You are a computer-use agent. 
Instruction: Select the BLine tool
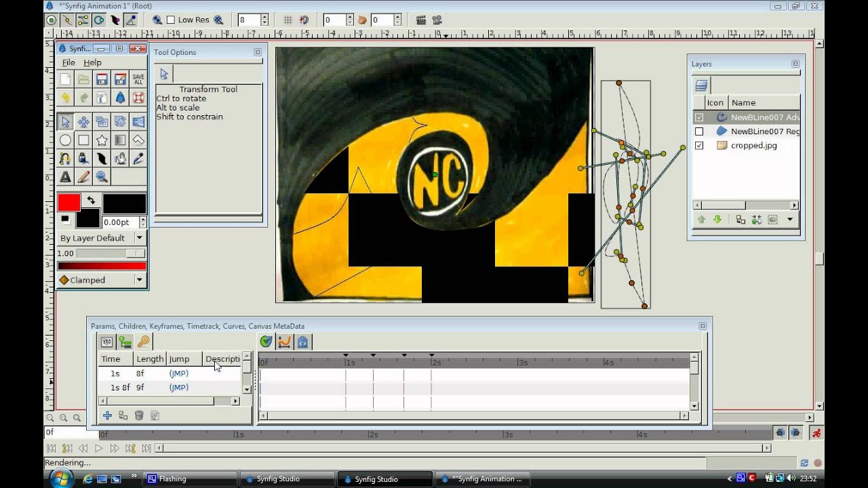click(x=65, y=159)
